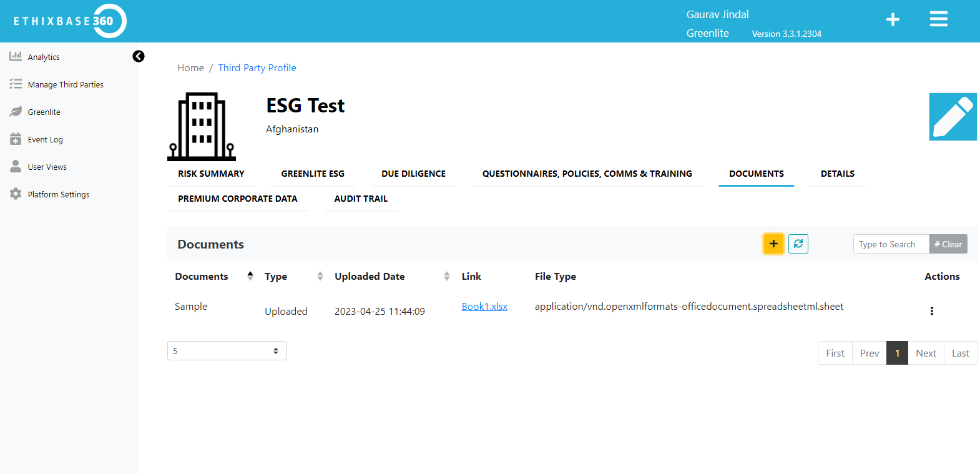Open Greenlite in the sidebar
Viewport: 980px width, 474px height.
pyautogui.click(x=44, y=112)
